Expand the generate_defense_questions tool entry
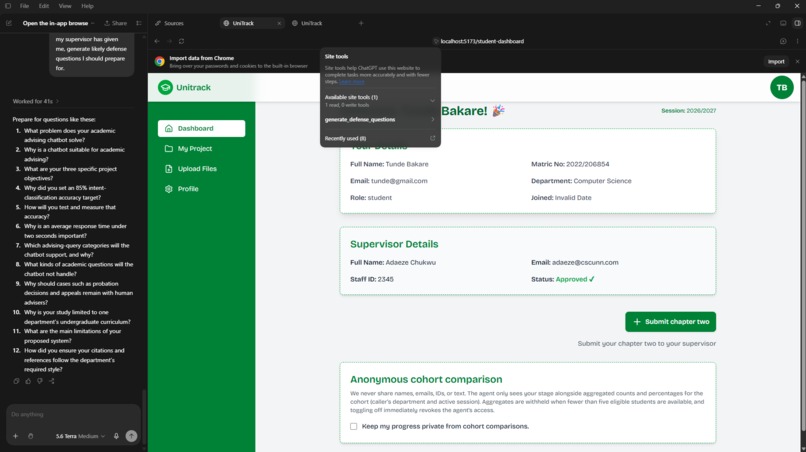Image resolution: width=806 pixels, height=452 pixels. point(380,120)
